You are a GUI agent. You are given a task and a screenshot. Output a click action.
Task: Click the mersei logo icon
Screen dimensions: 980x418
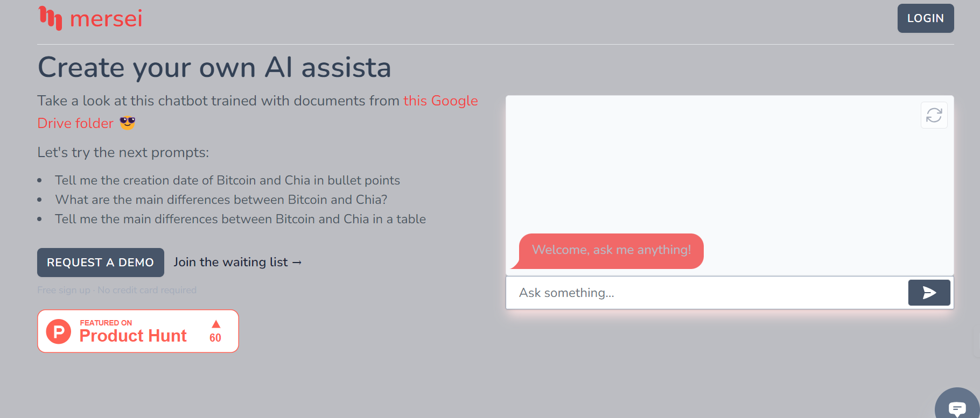tap(51, 18)
